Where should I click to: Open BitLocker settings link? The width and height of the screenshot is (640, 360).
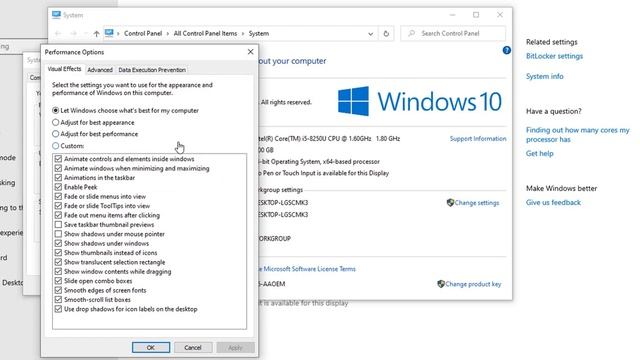point(554,56)
